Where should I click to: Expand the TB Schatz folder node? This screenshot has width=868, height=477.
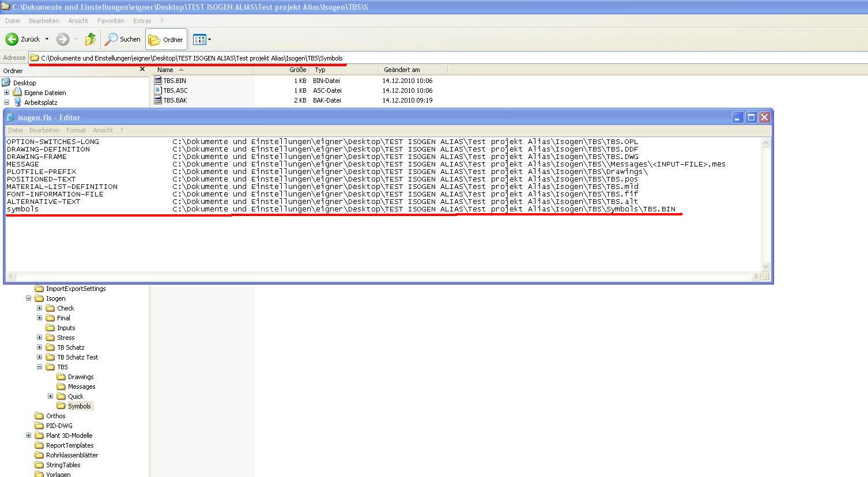(x=40, y=347)
